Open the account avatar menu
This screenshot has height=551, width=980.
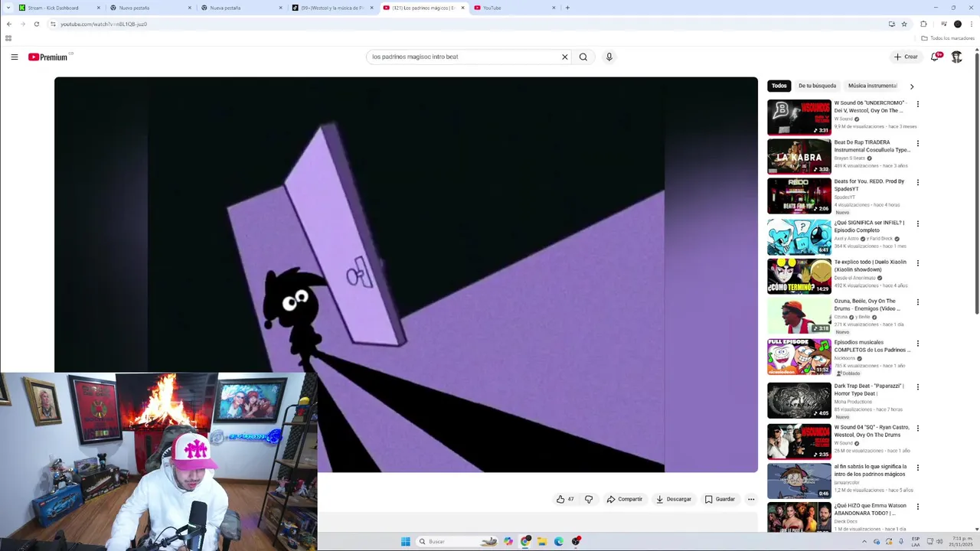coord(956,57)
